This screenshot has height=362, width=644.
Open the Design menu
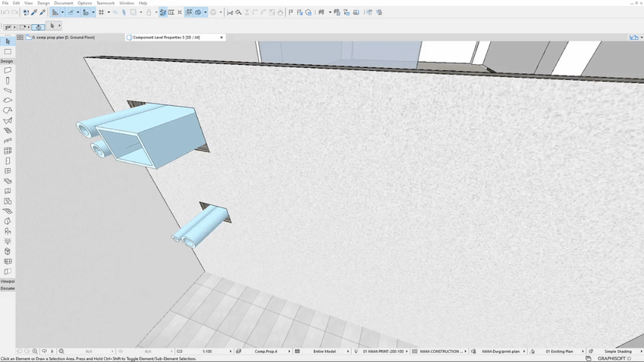[44, 3]
